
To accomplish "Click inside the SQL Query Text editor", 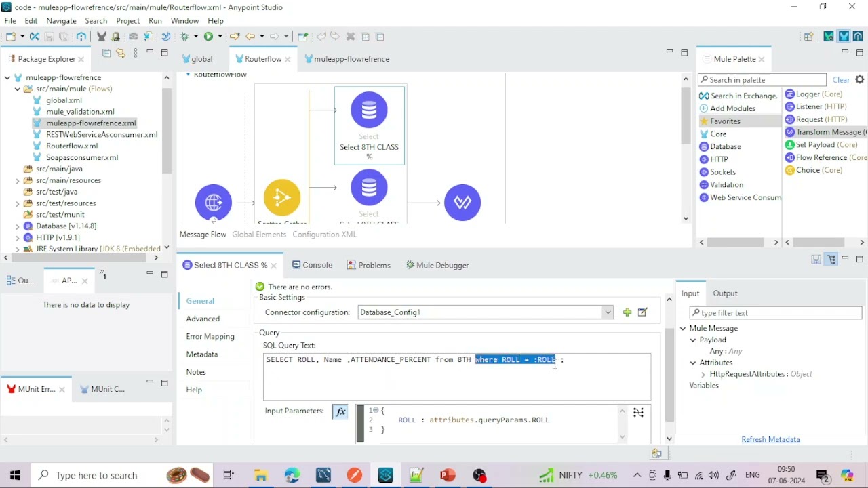I will click(x=457, y=376).
